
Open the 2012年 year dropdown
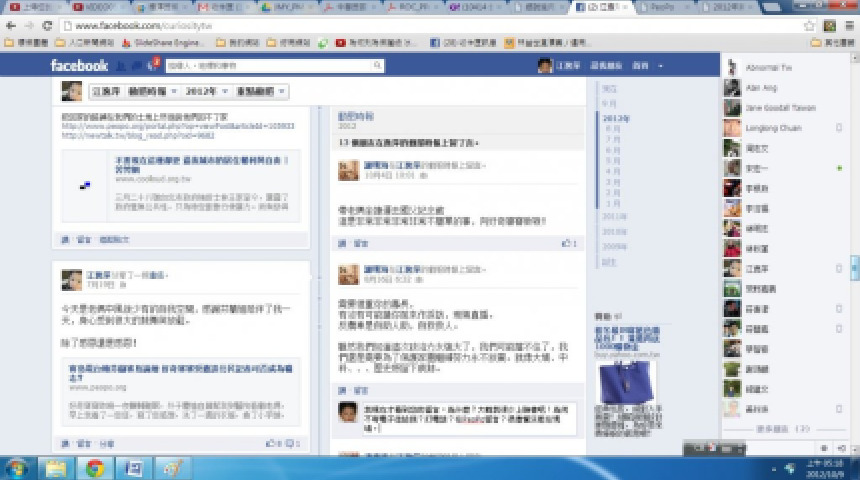point(203,92)
